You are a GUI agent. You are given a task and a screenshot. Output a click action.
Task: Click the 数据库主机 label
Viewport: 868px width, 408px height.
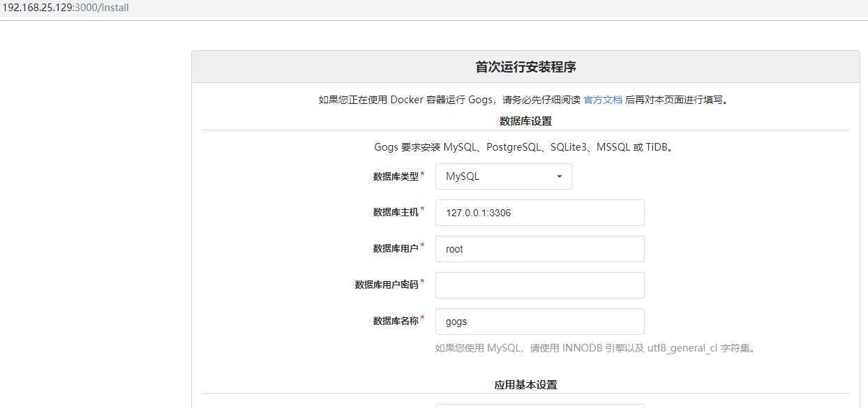click(x=396, y=212)
